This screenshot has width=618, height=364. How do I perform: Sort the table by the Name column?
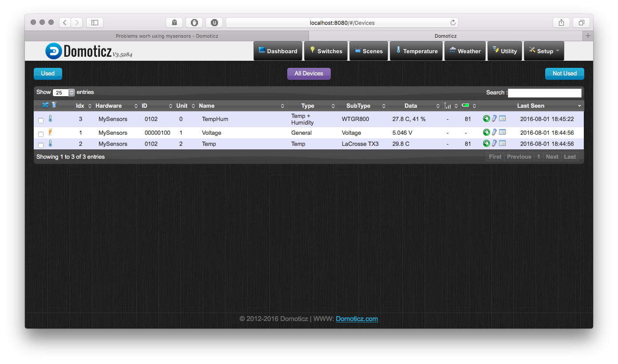pos(242,106)
